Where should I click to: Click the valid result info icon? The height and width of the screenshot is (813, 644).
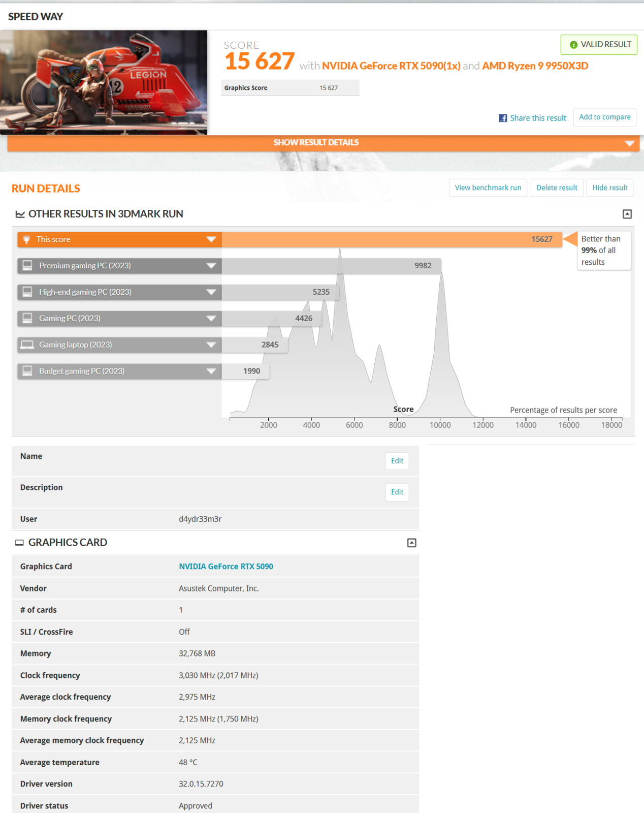[x=573, y=45]
